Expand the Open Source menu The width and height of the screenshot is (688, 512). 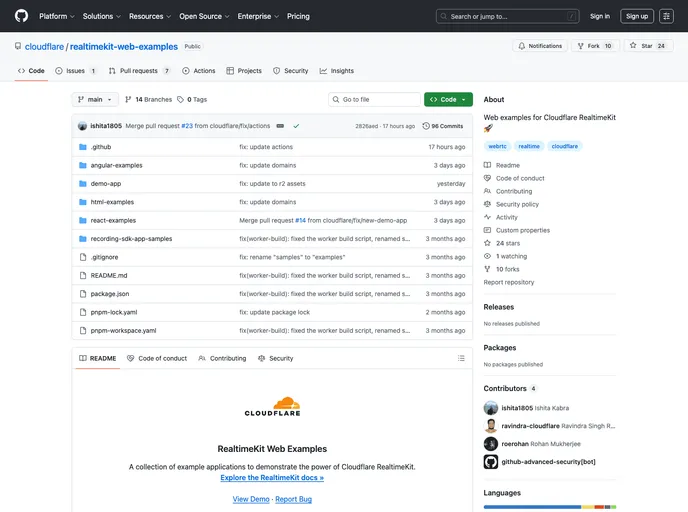(x=204, y=16)
